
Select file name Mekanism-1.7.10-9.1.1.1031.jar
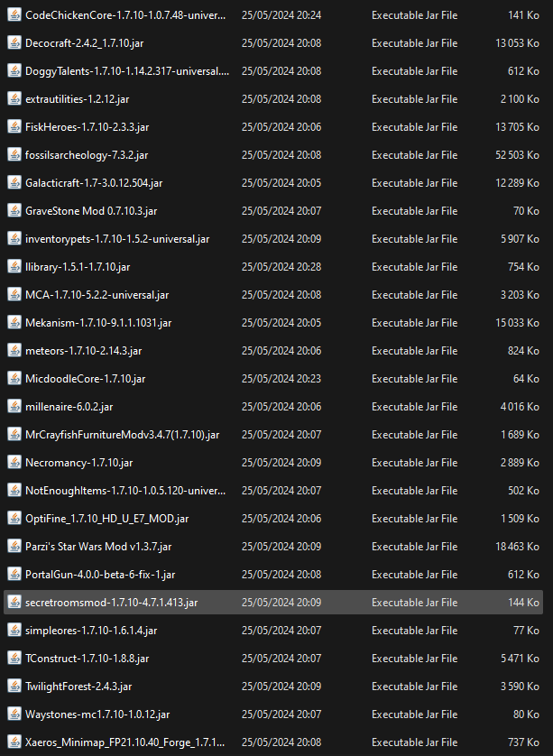pyautogui.click(x=98, y=323)
